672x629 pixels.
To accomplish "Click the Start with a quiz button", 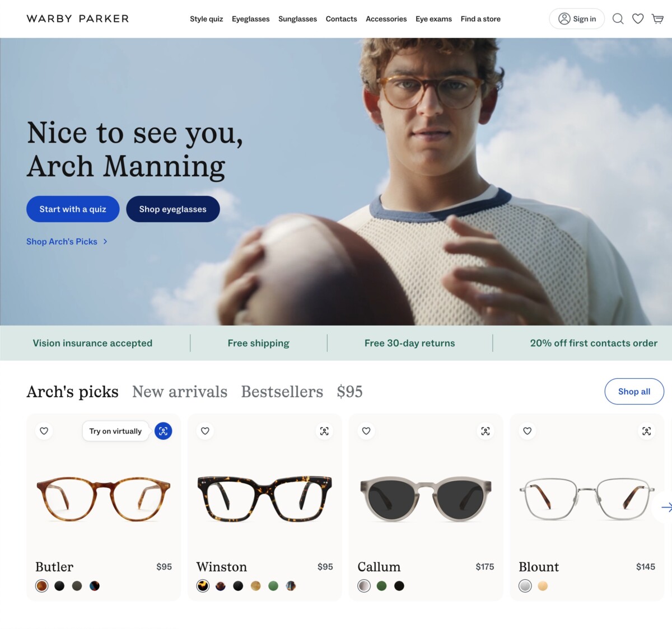I will [73, 209].
